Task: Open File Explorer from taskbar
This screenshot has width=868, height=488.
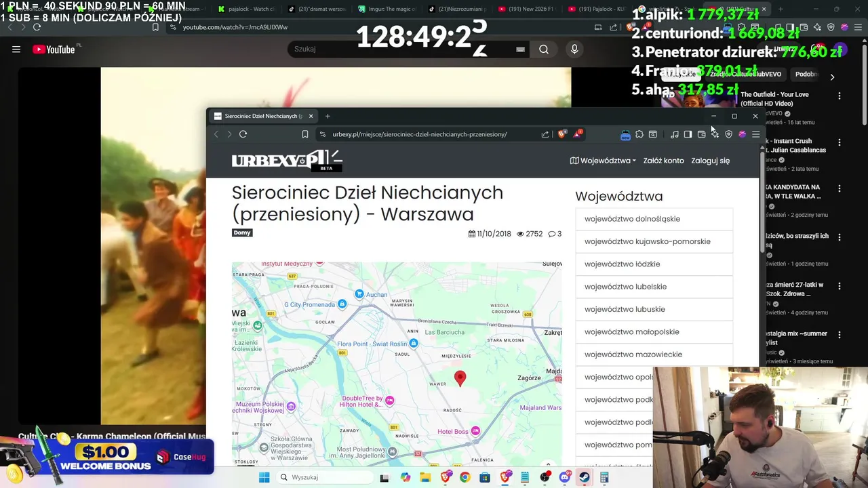Action: click(425, 477)
